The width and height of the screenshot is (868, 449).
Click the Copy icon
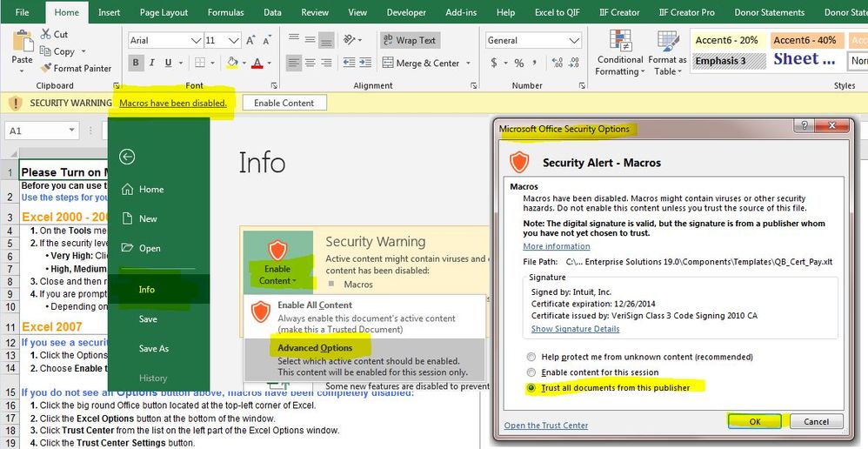[x=45, y=51]
